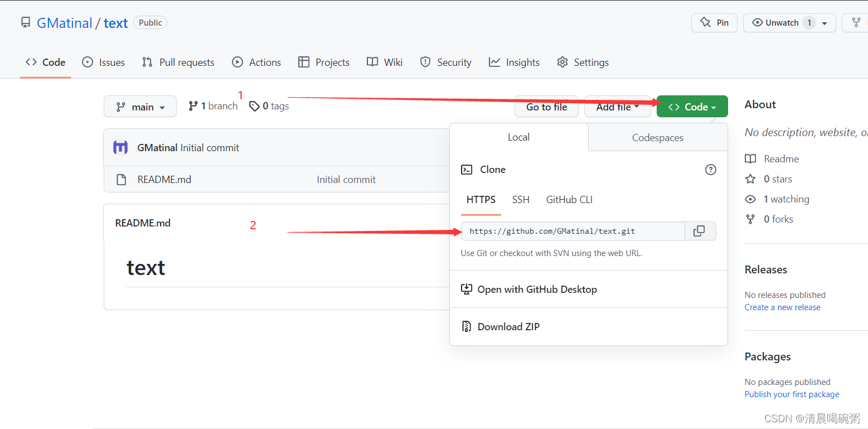Open the repository Settings tab

(x=583, y=62)
